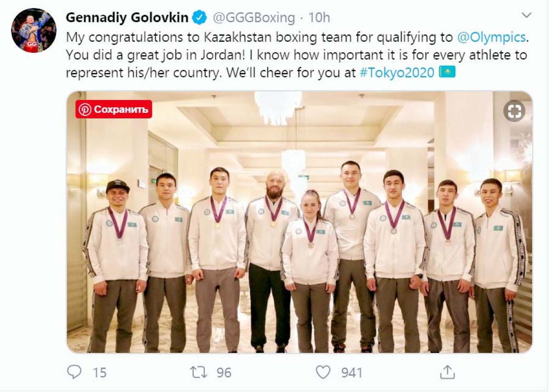Image resolution: width=551 pixels, height=392 pixels.
Task: Click the Gennadiy Golovkin display name
Action: click(127, 18)
